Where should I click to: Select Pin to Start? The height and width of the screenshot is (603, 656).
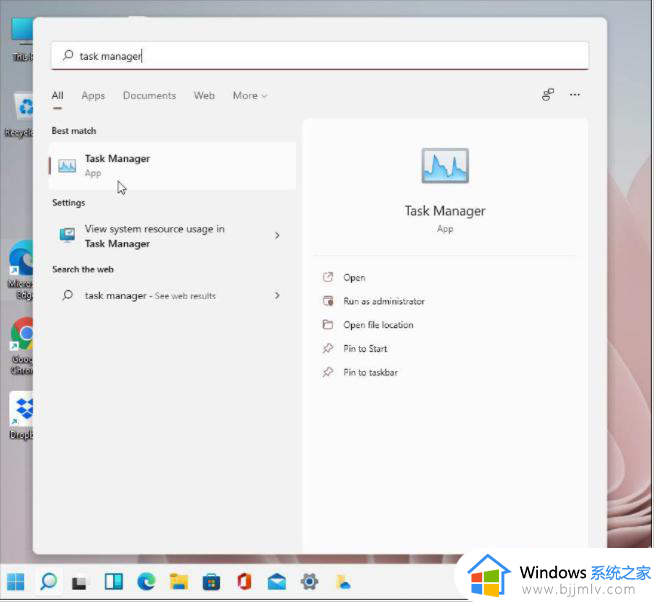pyautogui.click(x=365, y=349)
